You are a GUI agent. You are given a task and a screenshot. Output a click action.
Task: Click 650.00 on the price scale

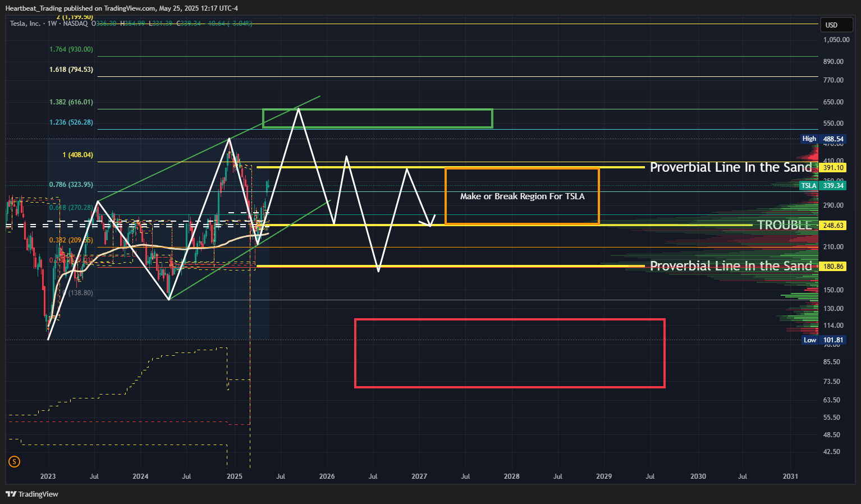(833, 102)
